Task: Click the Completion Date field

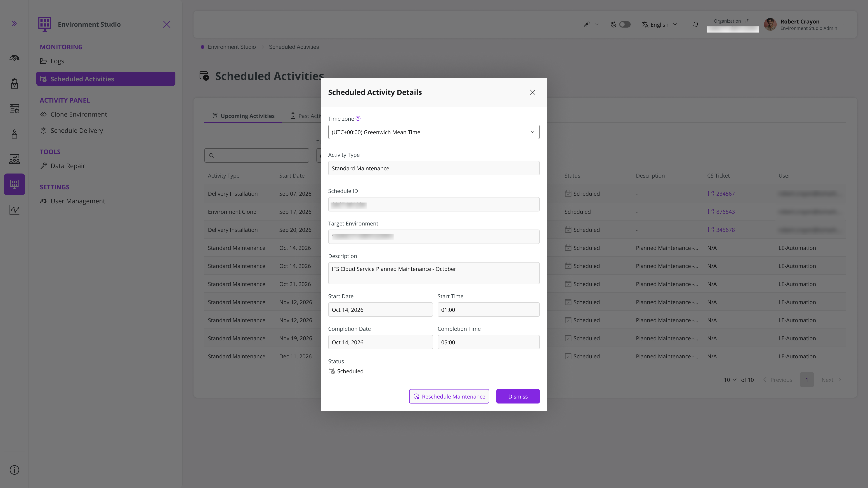Action: pos(380,342)
